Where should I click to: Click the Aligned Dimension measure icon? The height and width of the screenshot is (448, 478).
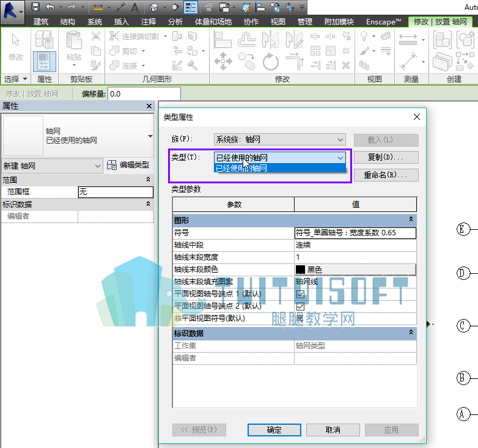(408, 40)
